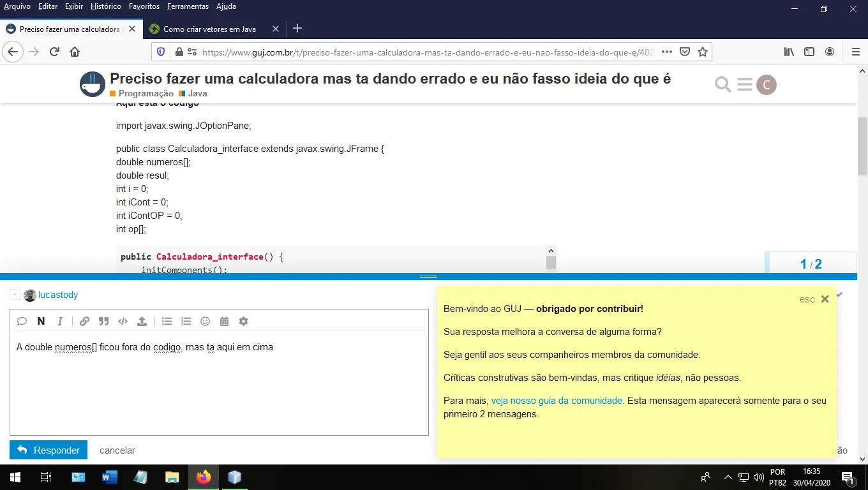Click the cancelar link
868x490 pixels.
[117, 450]
